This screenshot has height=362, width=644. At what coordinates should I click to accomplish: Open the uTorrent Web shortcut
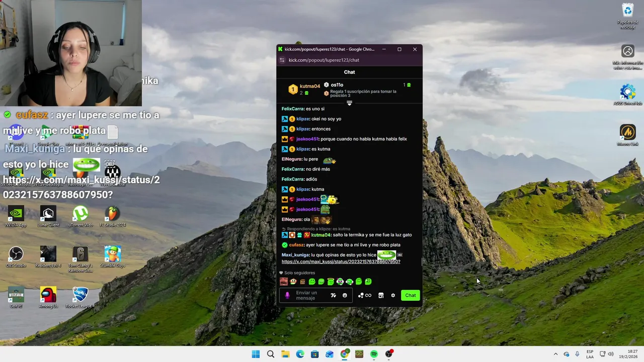point(80,217)
